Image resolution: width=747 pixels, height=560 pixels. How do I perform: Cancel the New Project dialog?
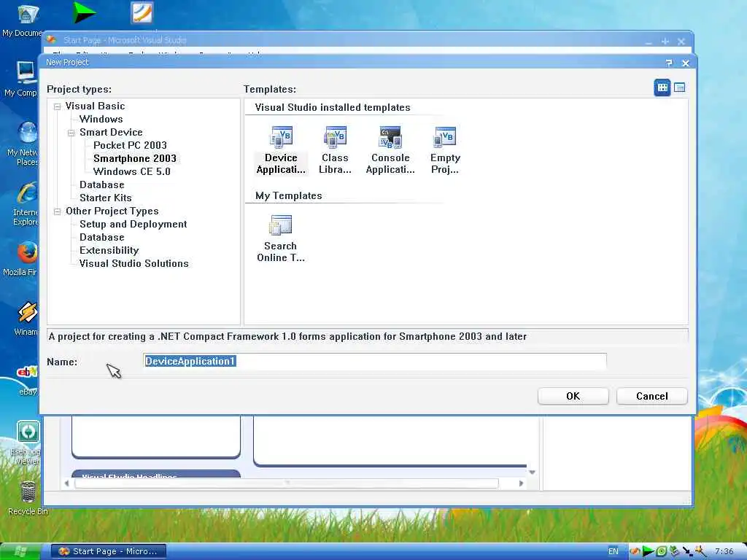651,396
